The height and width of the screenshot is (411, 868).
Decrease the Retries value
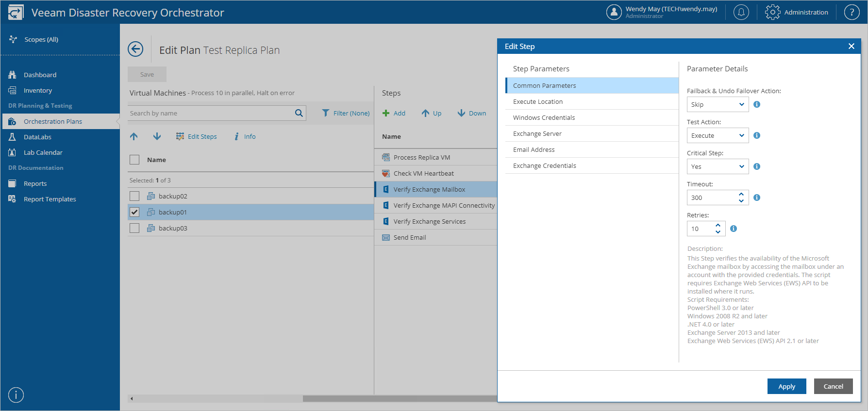click(x=718, y=232)
